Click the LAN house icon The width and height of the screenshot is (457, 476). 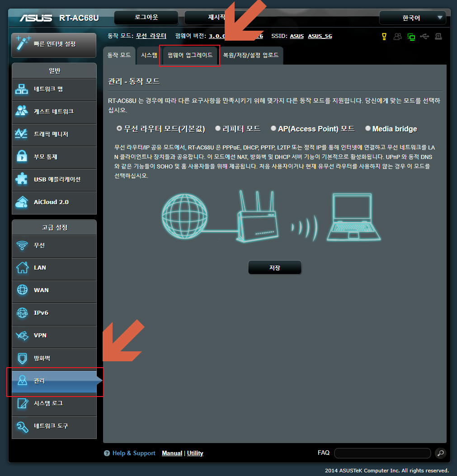(x=23, y=267)
